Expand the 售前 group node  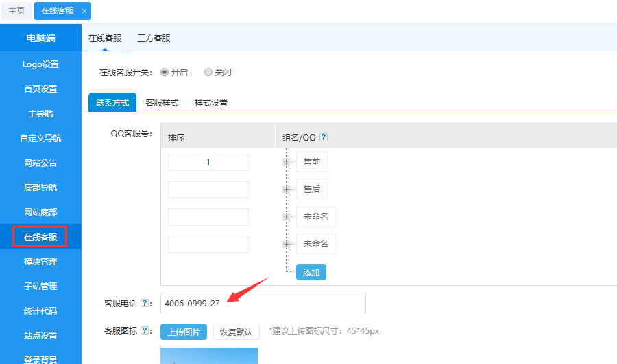click(285, 162)
